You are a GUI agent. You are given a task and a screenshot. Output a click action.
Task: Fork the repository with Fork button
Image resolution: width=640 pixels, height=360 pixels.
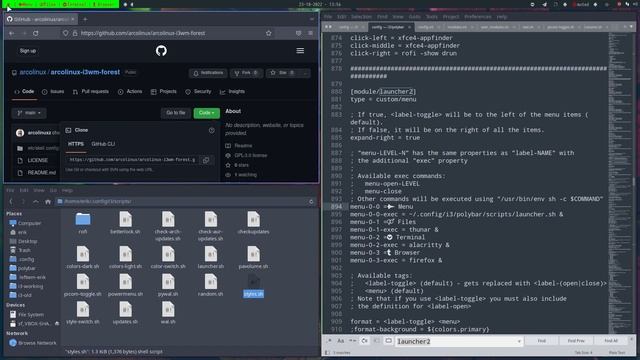(246, 73)
